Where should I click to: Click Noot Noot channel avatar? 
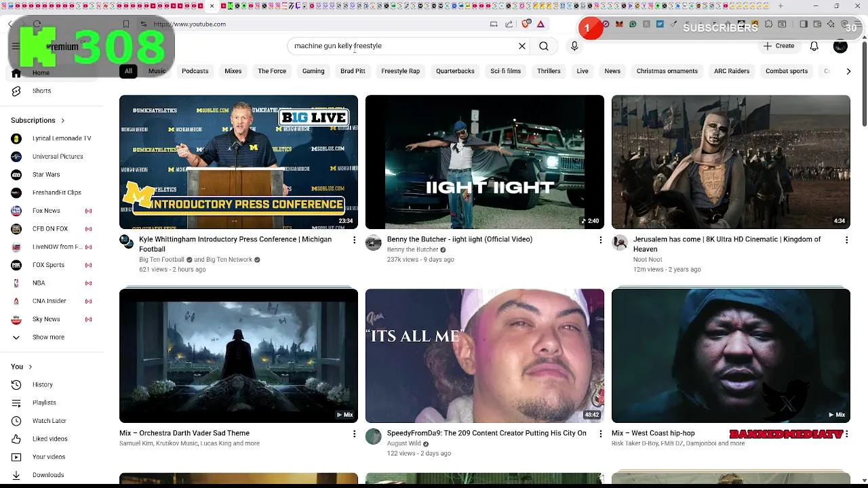[619, 243]
